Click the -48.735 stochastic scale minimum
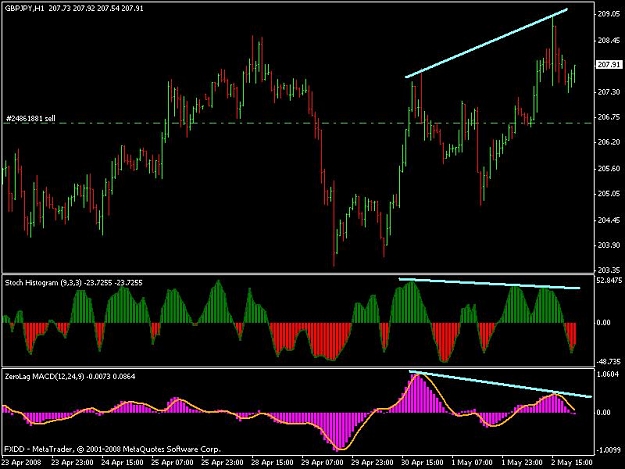Image resolution: width=625 pixels, height=469 pixels. [609, 361]
